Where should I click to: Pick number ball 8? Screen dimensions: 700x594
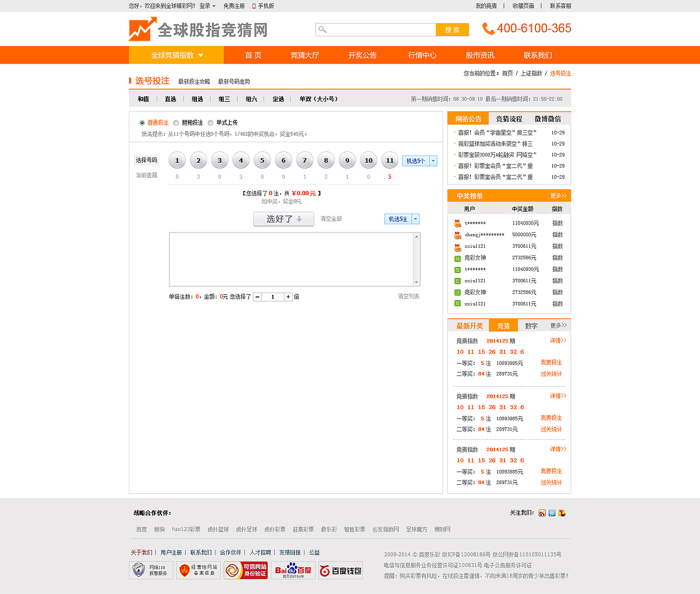pyautogui.click(x=326, y=160)
